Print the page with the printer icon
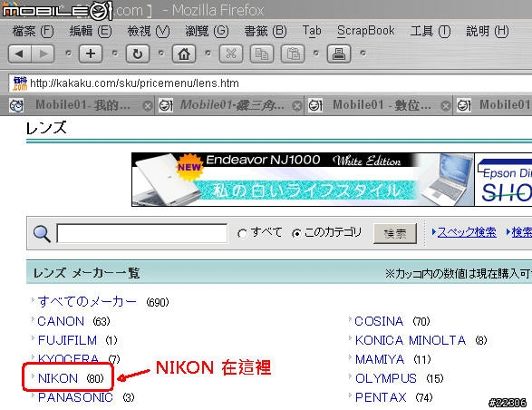 coord(339,54)
